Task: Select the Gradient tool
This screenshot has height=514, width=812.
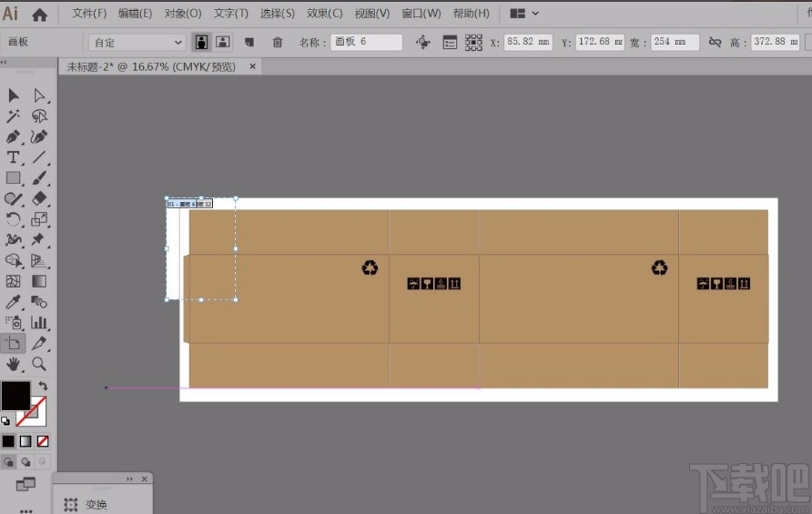Action: tap(39, 281)
